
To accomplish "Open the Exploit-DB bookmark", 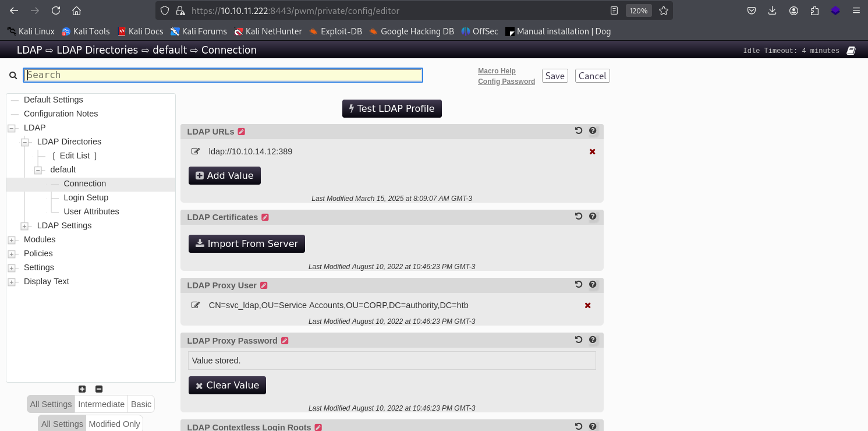I will (x=336, y=31).
